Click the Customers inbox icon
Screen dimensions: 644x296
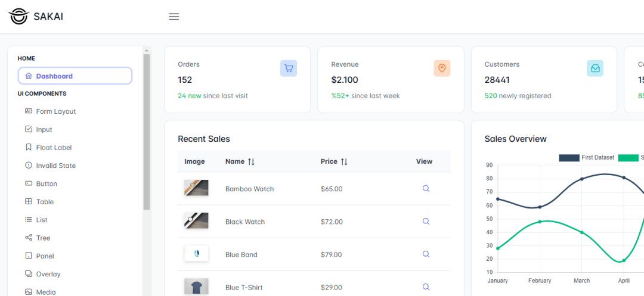595,68
